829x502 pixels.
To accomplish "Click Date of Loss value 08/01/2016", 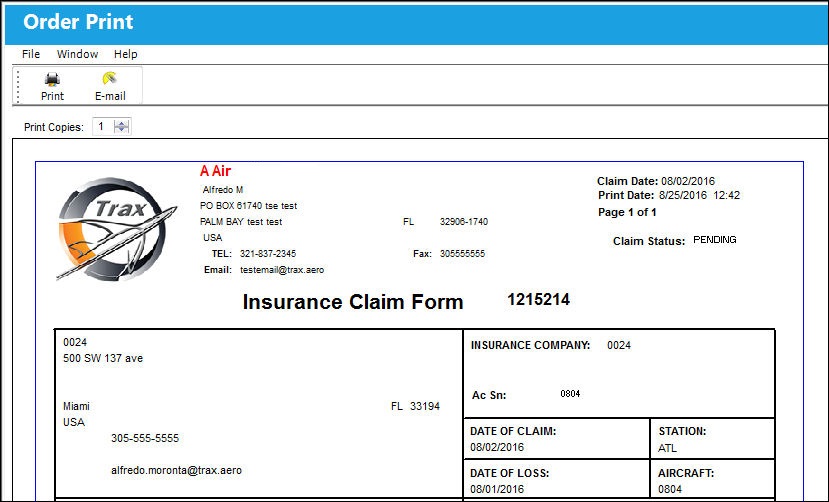I will (497, 489).
